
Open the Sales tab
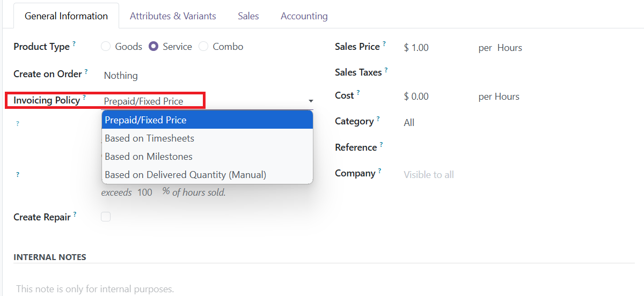click(248, 16)
